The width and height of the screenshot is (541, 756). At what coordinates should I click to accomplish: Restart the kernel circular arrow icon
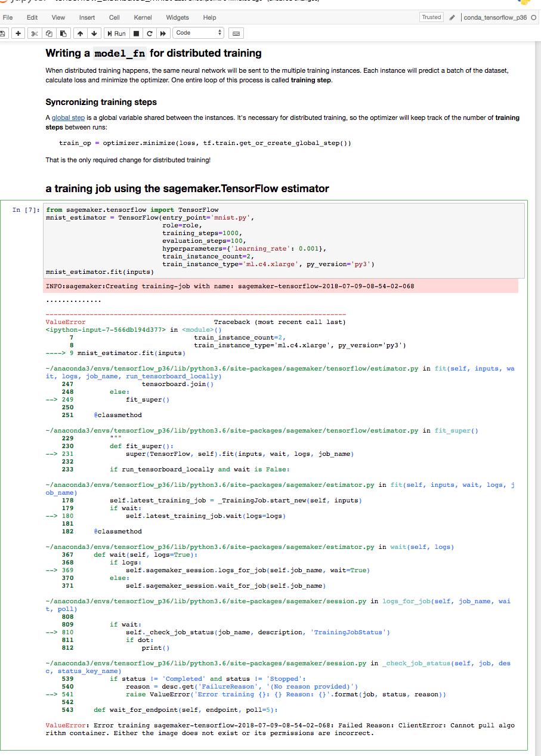[150, 33]
